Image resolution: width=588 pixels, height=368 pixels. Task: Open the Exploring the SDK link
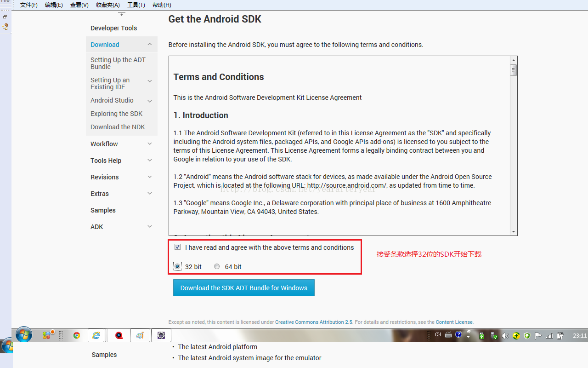117,114
